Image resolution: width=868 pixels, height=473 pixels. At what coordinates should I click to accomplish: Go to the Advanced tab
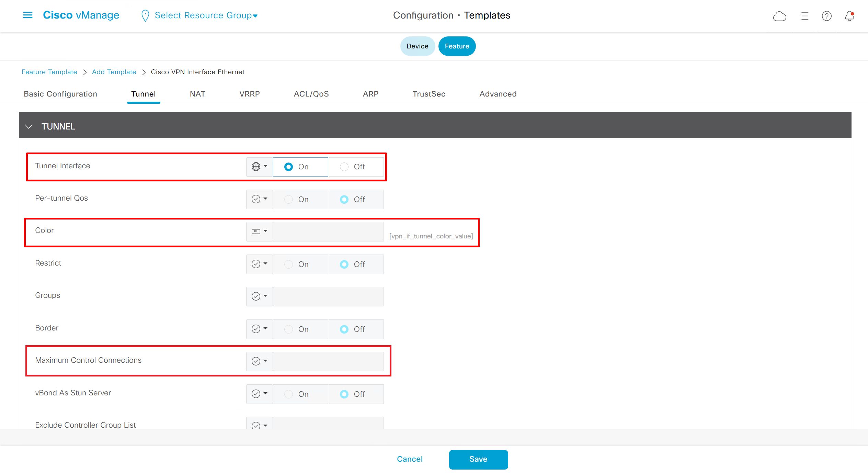498,94
